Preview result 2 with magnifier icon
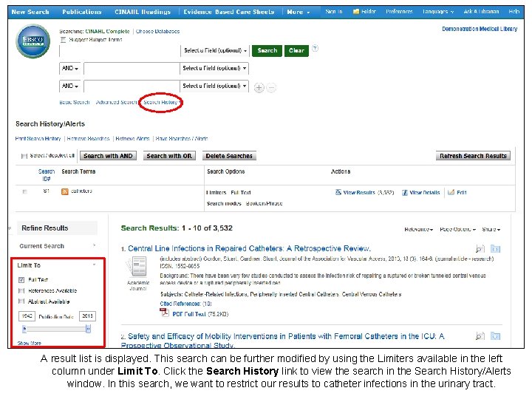 [480, 336]
